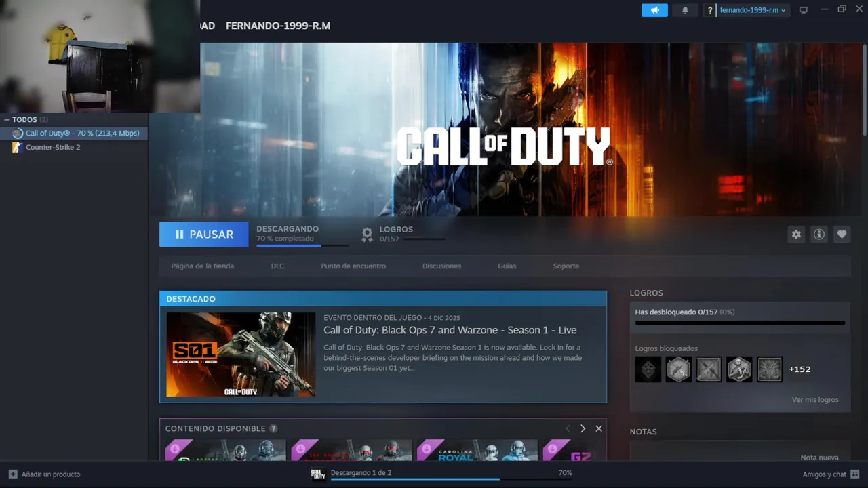Open the Carolina Royal content card
This screenshot has width=868, height=488.
click(x=477, y=451)
